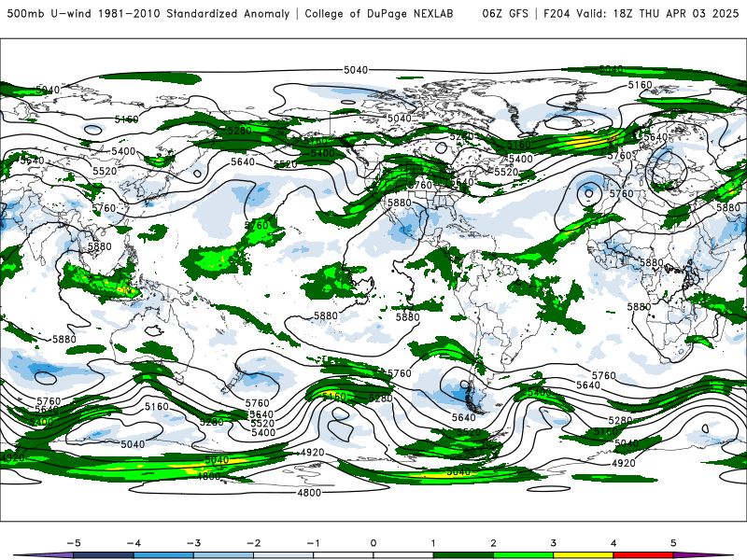Click the '-3' colorbar tick label
Image resolution: width=747 pixels, height=560 pixels.
[x=193, y=543]
